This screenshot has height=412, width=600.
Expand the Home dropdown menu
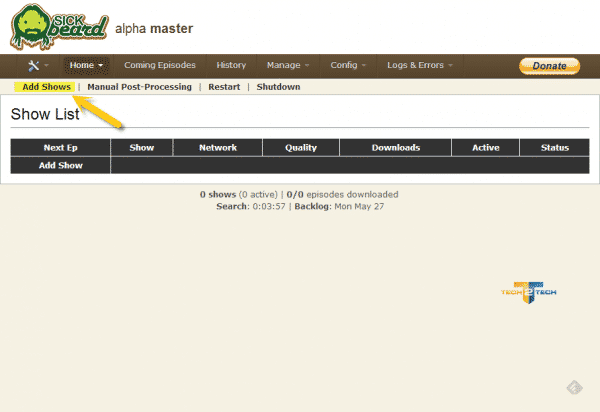coord(87,66)
